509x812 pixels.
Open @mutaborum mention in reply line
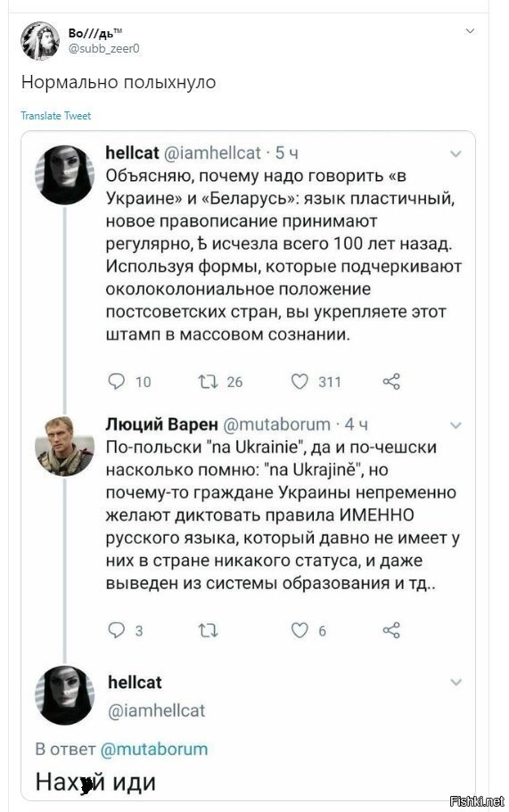(x=154, y=749)
